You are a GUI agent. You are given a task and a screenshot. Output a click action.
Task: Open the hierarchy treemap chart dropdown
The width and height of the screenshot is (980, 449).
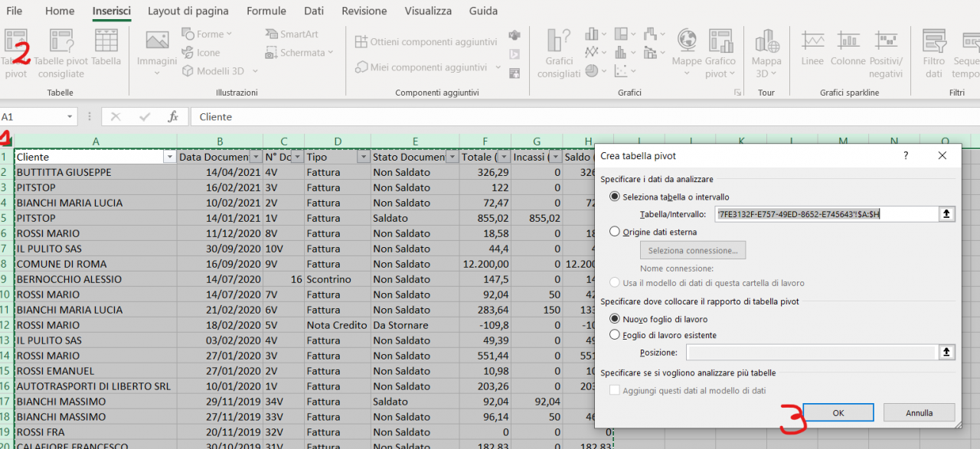pyautogui.click(x=625, y=34)
